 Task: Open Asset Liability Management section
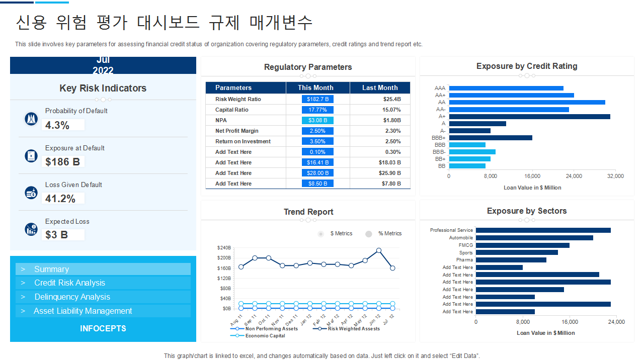pyautogui.click(x=103, y=311)
